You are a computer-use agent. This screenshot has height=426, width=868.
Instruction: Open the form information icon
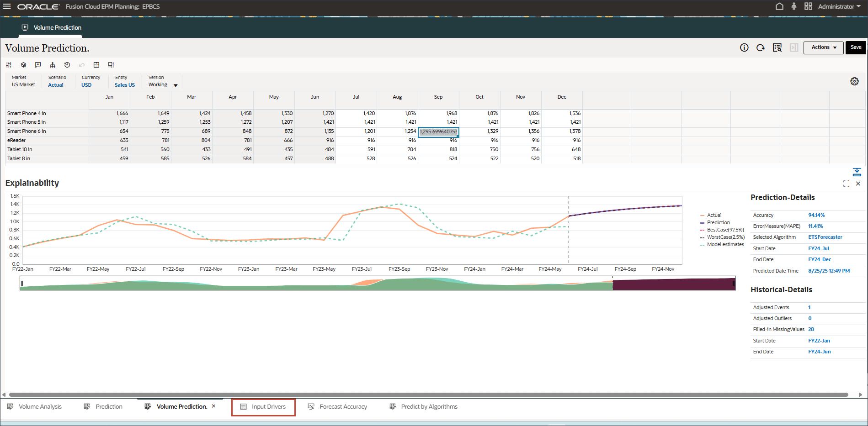tap(744, 47)
